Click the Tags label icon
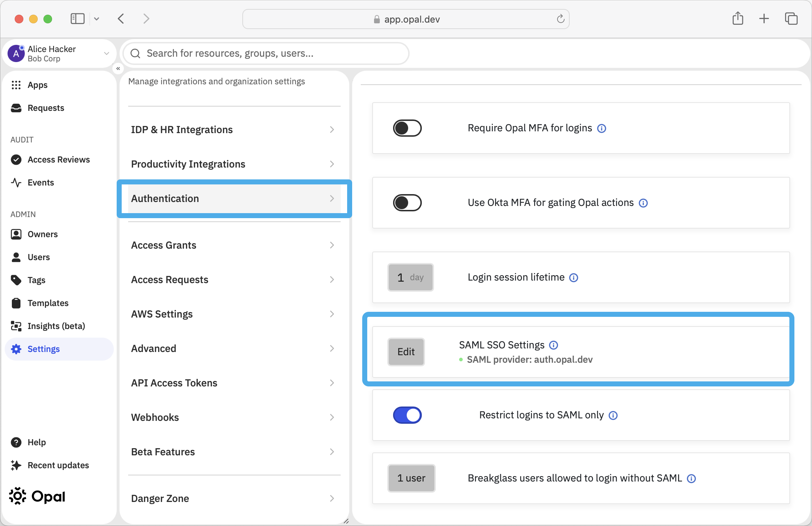The image size is (812, 526). pyautogui.click(x=16, y=280)
